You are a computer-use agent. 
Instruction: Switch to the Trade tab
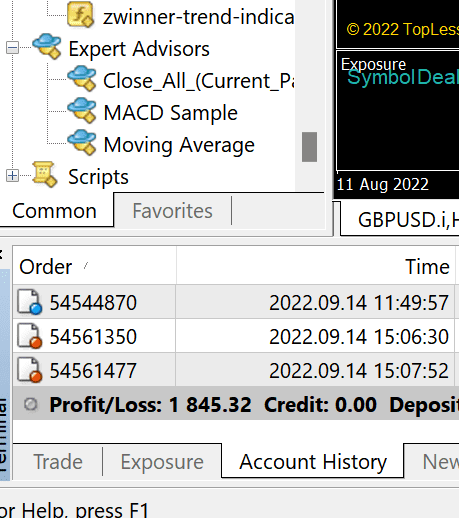tap(58, 462)
